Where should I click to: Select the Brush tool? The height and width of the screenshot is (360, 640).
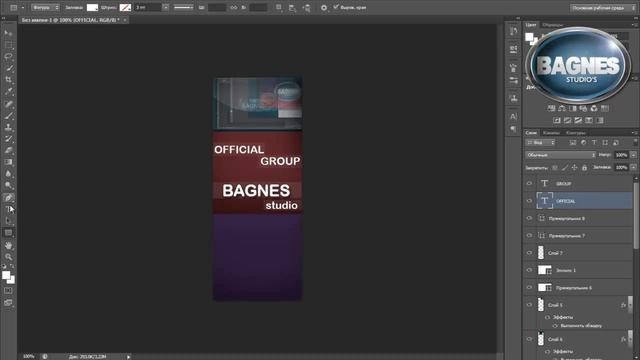[x=8, y=116]
